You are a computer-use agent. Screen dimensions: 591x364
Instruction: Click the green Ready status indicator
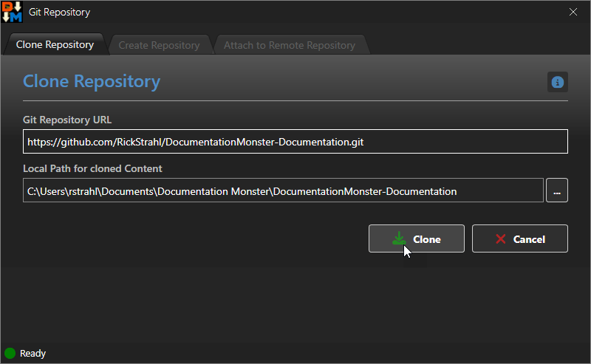(10, 353)
